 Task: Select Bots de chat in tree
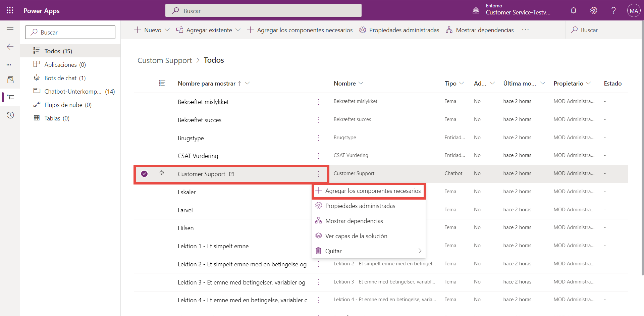[x=65, y=78]
